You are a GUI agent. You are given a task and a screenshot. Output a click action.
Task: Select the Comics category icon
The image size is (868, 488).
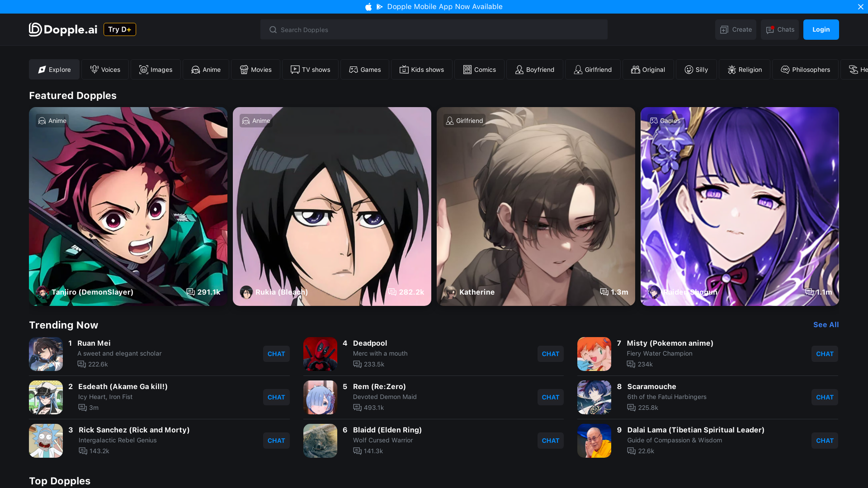[x=467, y=69]
